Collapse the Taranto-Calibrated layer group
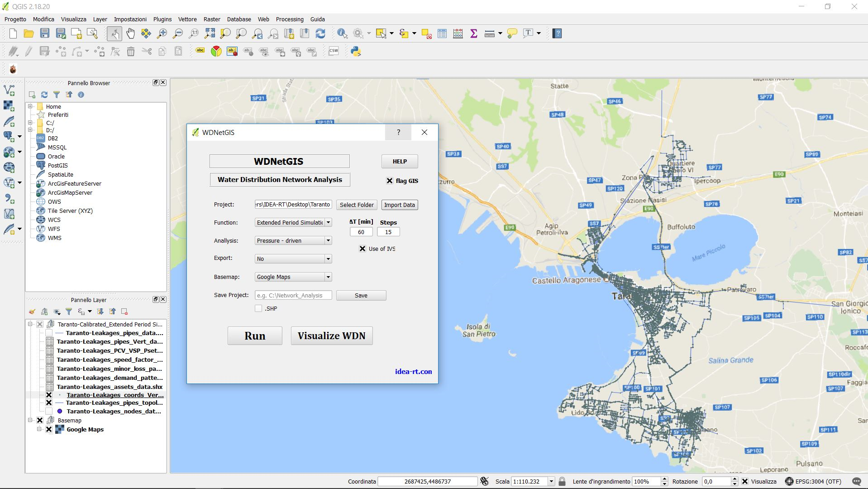Viewport: 868px width, 489px height. click(x=30, y=324)
